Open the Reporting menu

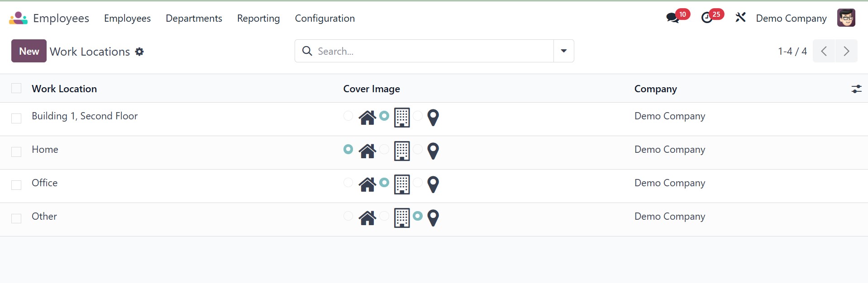[258, 18]
